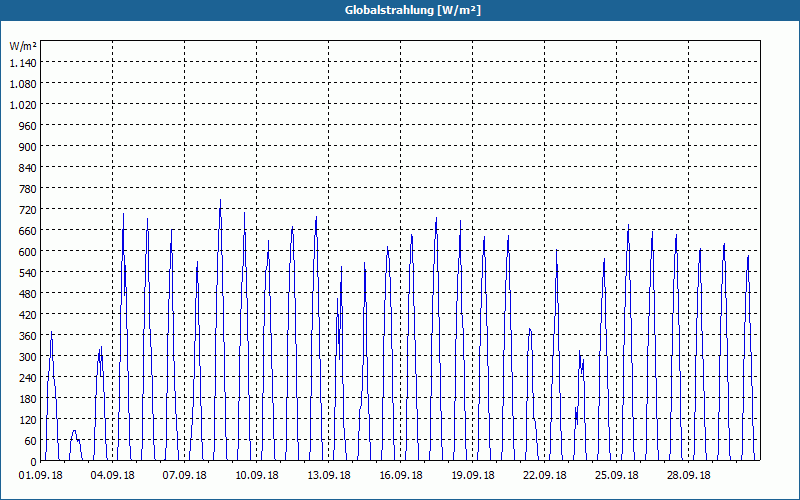Screen dimensions: 800x500
Task: Click the 900 y-axis label
Action: (x=29, y=147)
